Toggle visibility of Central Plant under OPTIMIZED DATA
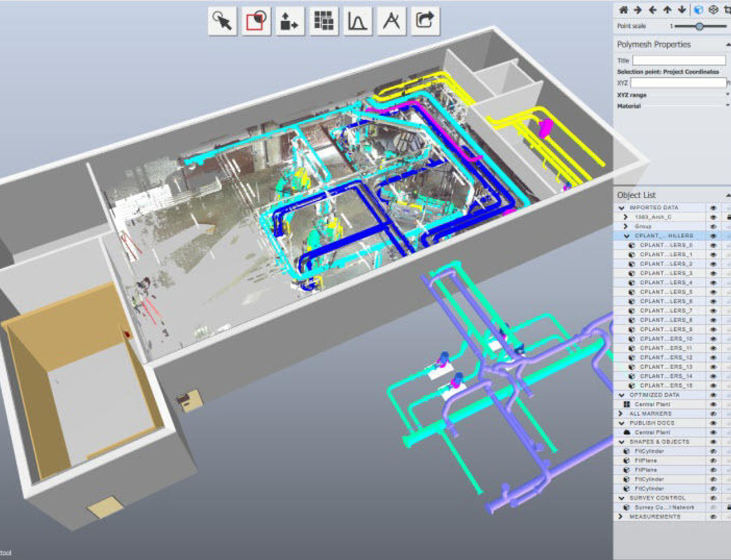Image resolution: width=731 pixels, height=560 pixels. (x=713, y=404)
